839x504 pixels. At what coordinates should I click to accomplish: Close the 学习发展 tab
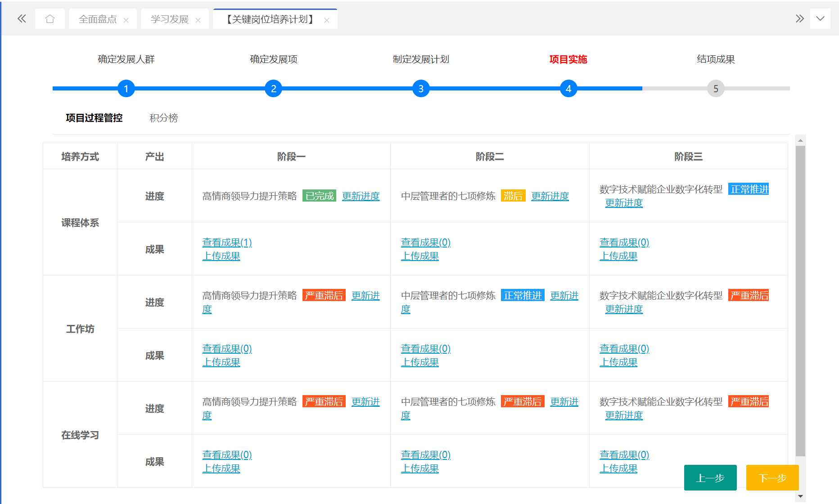tap(198, 20)
